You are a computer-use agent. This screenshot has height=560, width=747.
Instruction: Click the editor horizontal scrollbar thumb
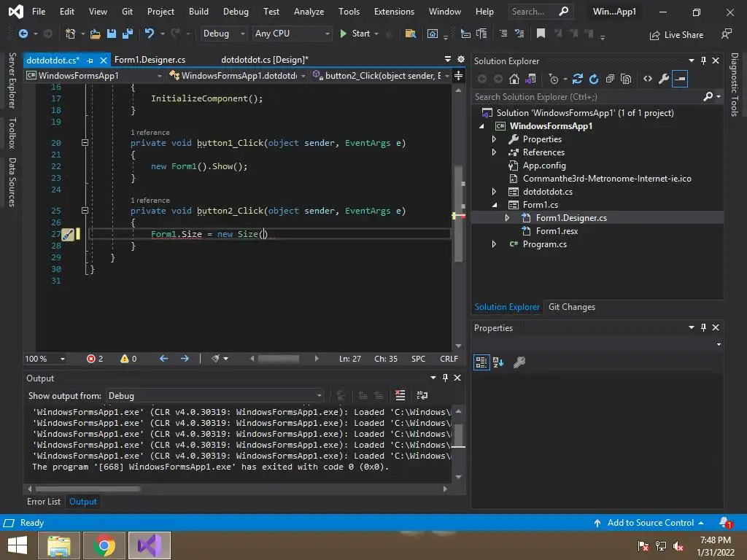click(279, 359)
